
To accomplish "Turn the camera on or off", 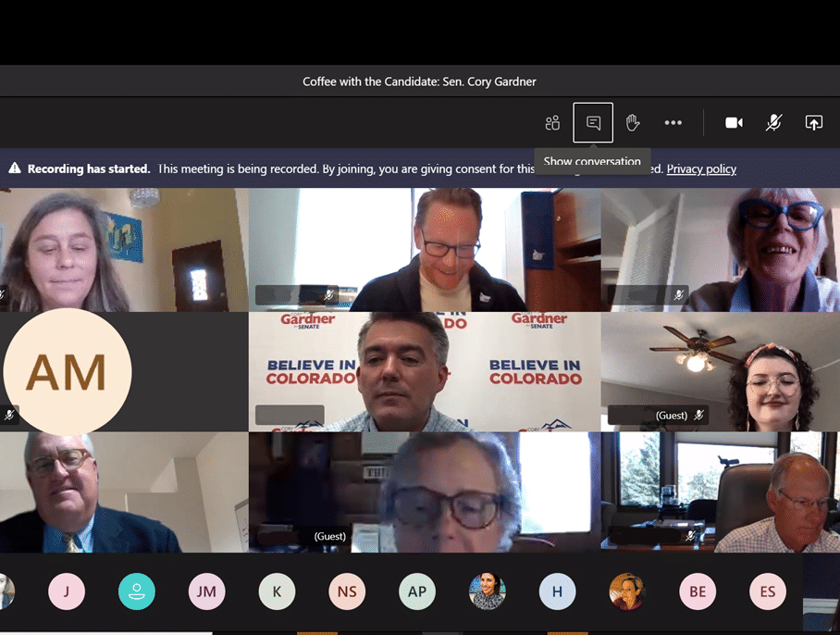I will tap(734, 123).
